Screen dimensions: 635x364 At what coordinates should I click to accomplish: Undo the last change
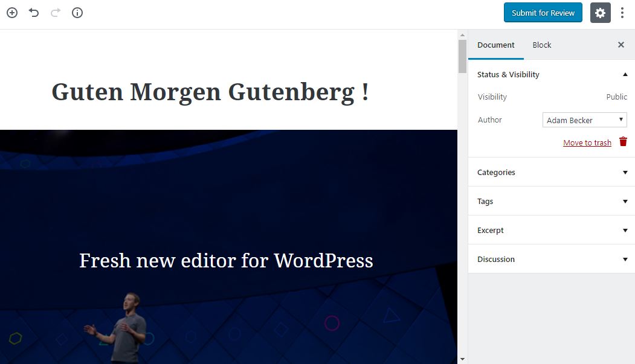pyautogui.click(x=34, y=13)
